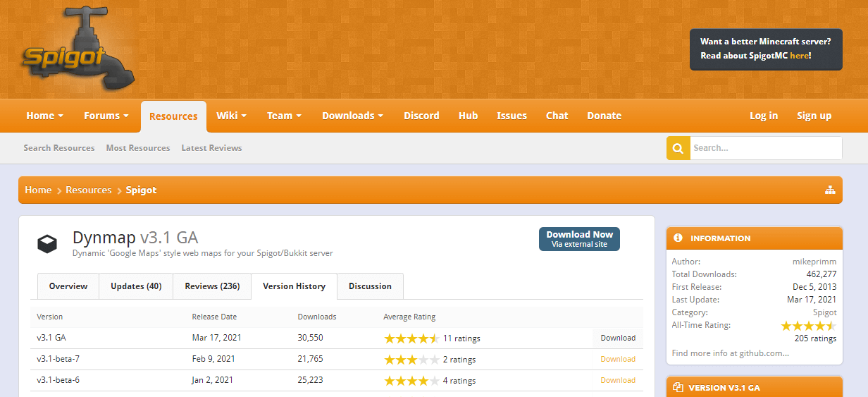Click the v3.1 GA star rating

(x=411, y=338)
